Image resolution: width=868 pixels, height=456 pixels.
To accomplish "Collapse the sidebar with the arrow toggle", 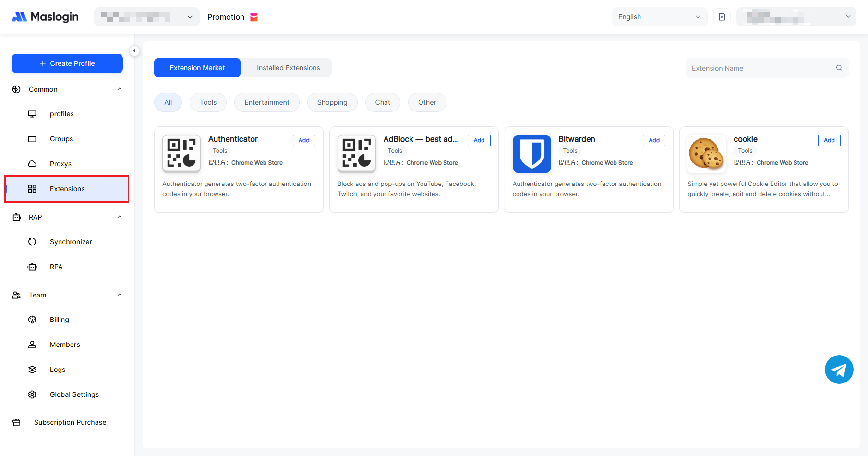I will pos(134,51).
